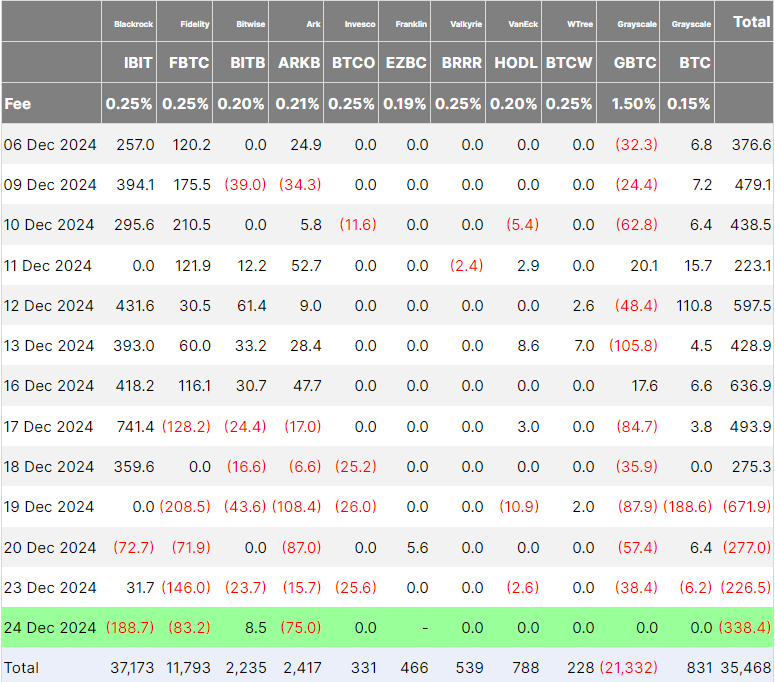Select the (188.7) IBIT outflow cell
Image resolution: width=775 pixels, height=682 pixels.
click(x=130, y=628)
